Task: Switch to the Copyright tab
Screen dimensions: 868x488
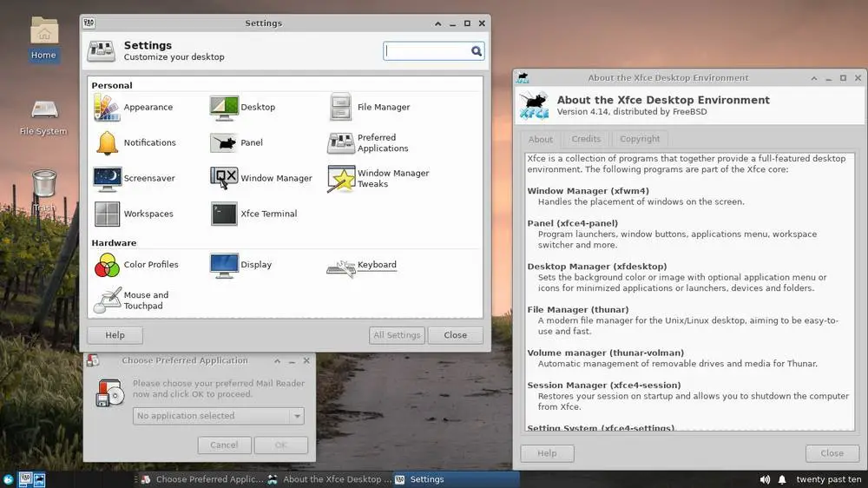Action: click(640, 139)
